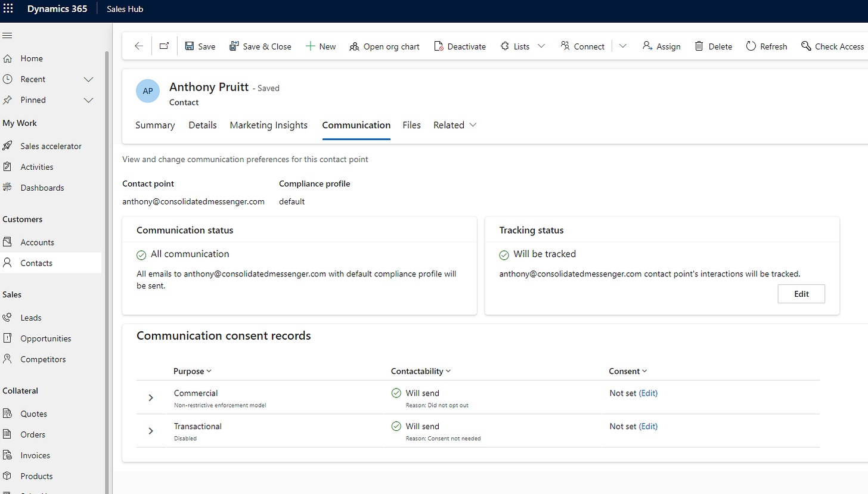Click the Dynamics 365 title
The width and height of the screenshot is (868, 494).
(58, 9)
